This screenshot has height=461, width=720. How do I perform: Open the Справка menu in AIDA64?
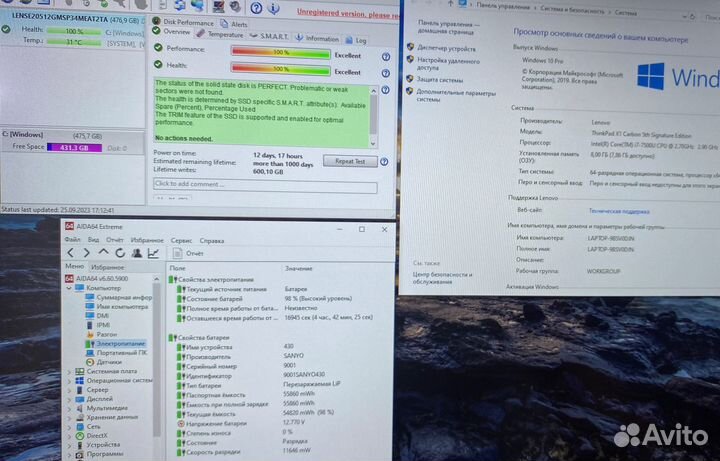click(x=212, y=241)
